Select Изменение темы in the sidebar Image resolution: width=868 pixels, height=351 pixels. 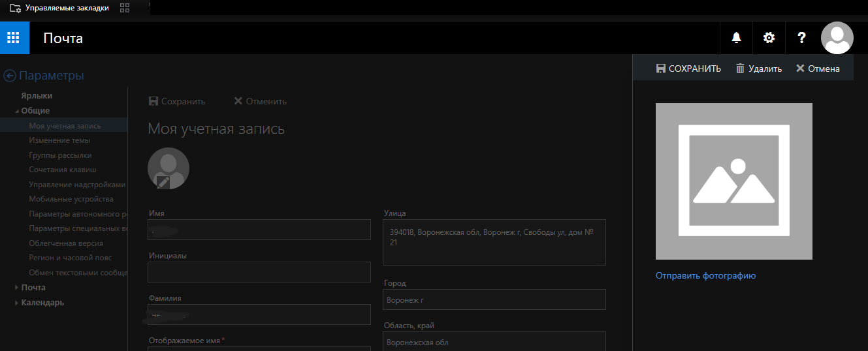59,140
